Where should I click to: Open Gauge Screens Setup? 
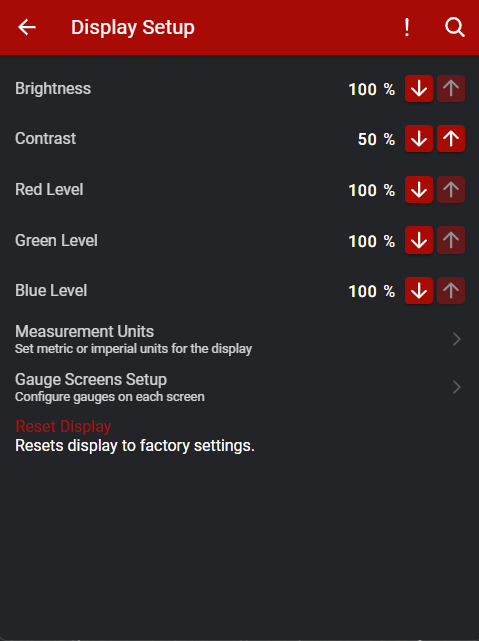[240, 387]
